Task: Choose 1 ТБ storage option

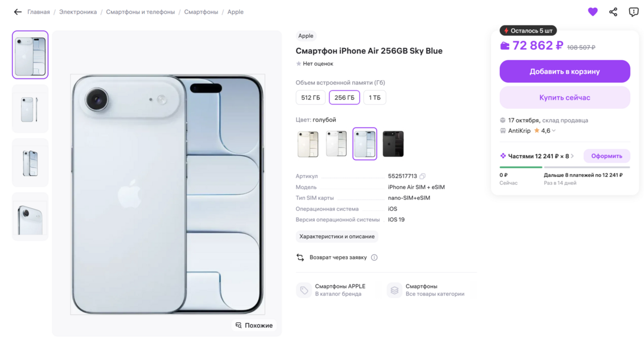Action: pos(375,98)
